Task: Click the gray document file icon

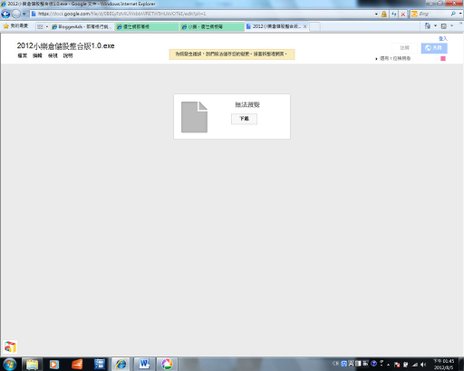Action: 194,117
